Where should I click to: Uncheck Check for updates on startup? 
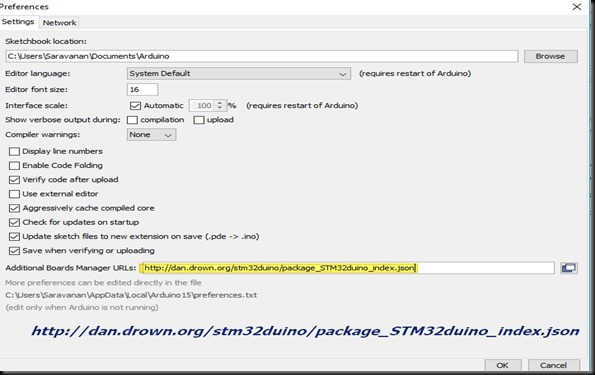[14, 222]
